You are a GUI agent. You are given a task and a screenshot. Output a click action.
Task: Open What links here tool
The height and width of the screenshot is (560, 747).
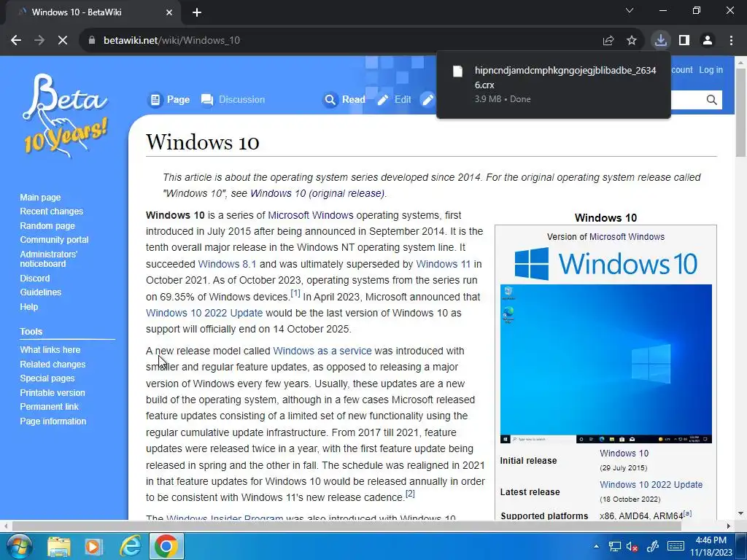50,349
